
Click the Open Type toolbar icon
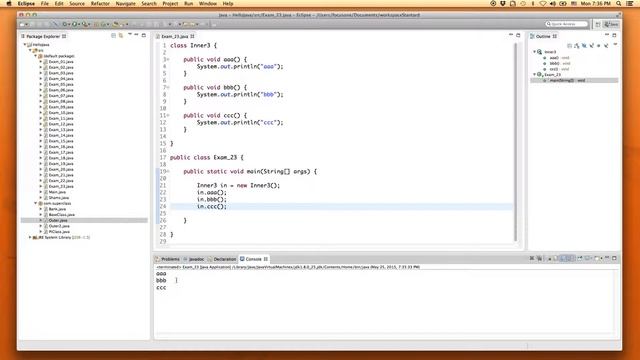[116, 24]
